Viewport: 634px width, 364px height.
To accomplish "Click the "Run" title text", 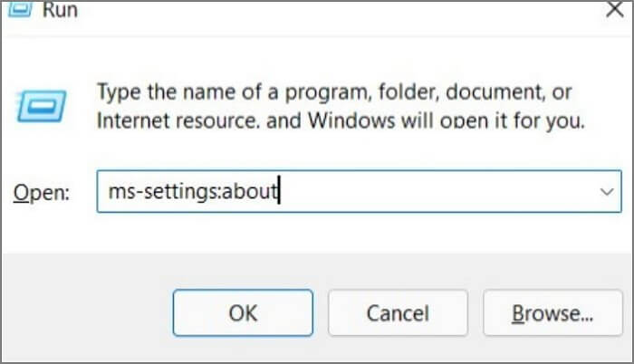I will [61, 10].
